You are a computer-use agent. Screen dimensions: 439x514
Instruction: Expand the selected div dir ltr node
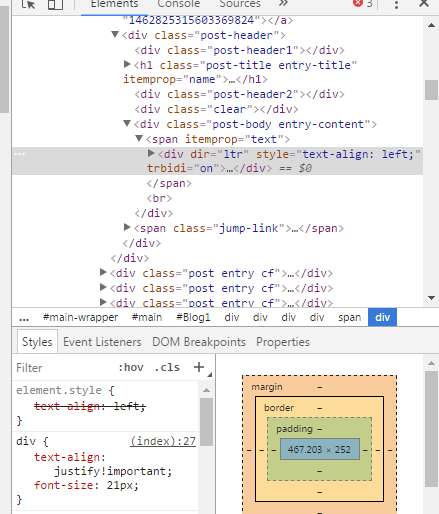pos(151,153)
